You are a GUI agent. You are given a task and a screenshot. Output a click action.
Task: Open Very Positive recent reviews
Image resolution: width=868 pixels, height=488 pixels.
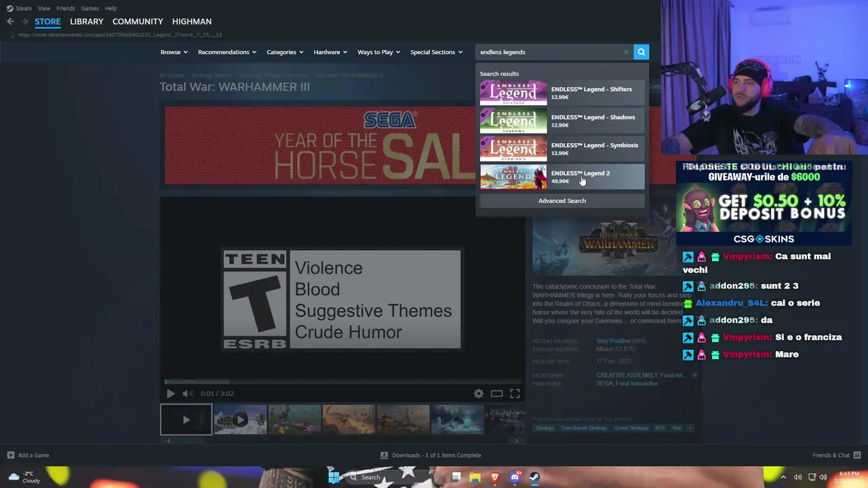[613, 341]
